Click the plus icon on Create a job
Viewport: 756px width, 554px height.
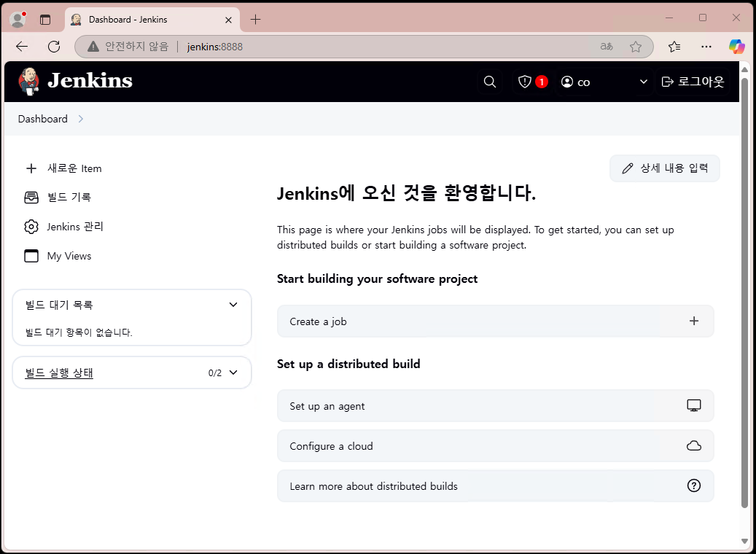(693, 321)
